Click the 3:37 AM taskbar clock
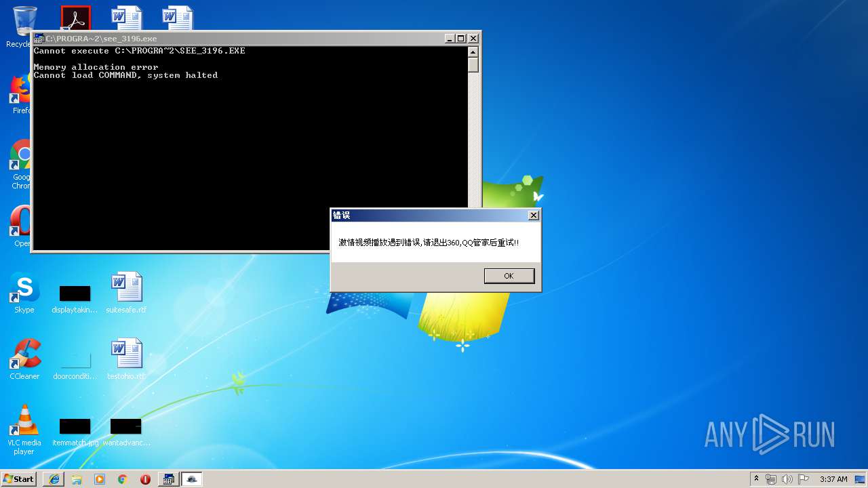This screenshot has height=488, width=868. coord(833,479)
